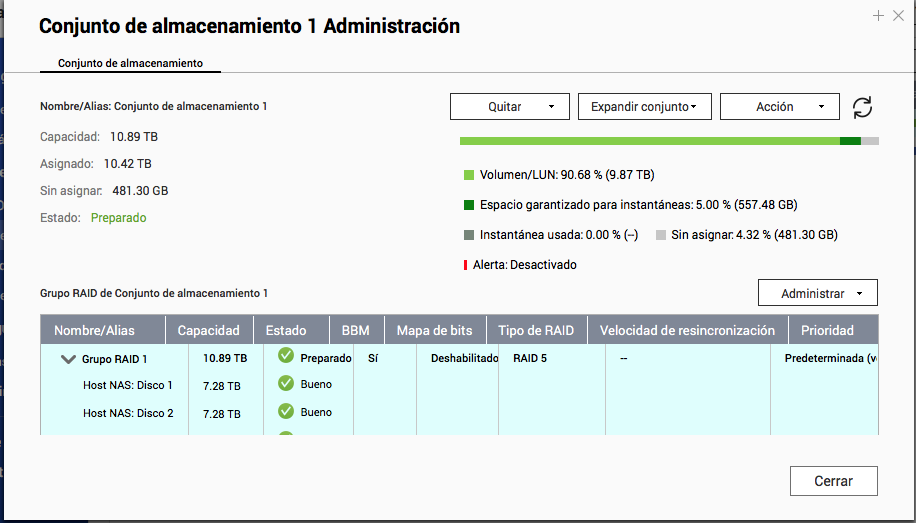Click the red Alerta indicator marker
This screenshot has width=916, height=523.
(x=465, y=265)
